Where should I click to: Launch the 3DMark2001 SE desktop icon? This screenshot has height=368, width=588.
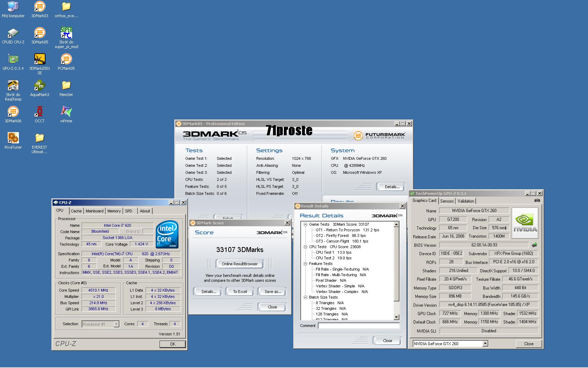tap(40, 64)
